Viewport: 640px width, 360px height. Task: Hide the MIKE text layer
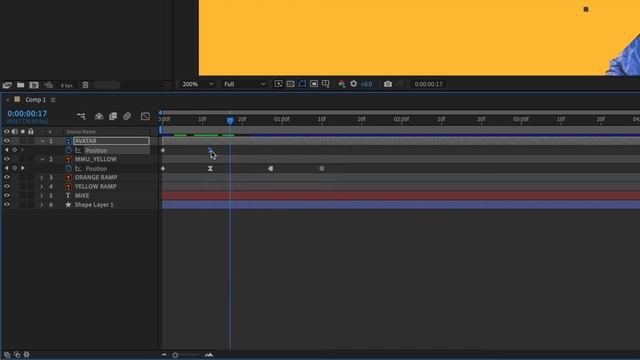(7, 196)
